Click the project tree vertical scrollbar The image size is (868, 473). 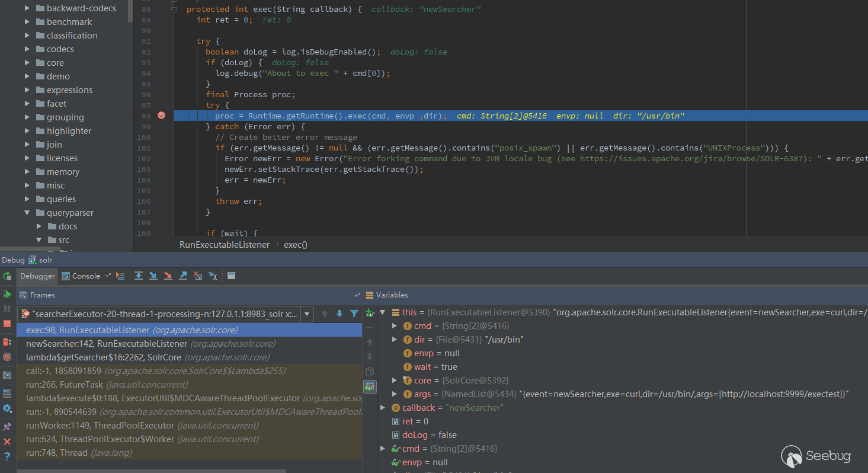click(130, 11)
